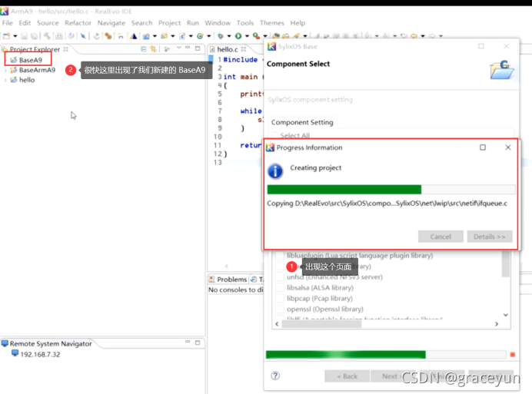Check the openssl library checkbox
Image resolution: width=532 pixels, height=394 pixels.
(x=280, y=310)
